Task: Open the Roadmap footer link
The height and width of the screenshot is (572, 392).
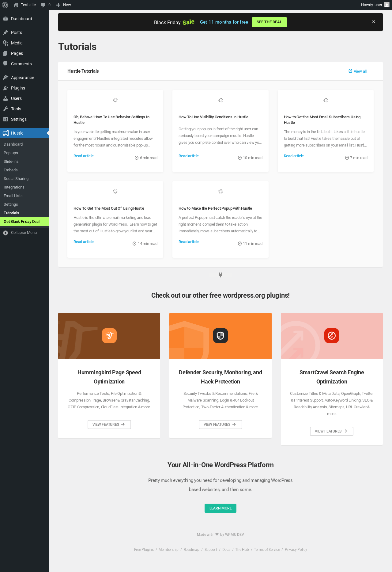Action: [x=191, y=550]
